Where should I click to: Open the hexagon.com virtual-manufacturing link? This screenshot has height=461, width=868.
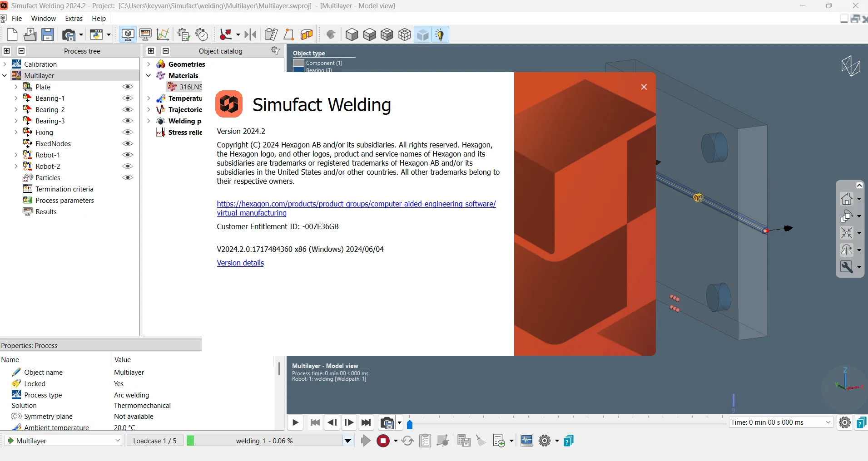[356, 208]
